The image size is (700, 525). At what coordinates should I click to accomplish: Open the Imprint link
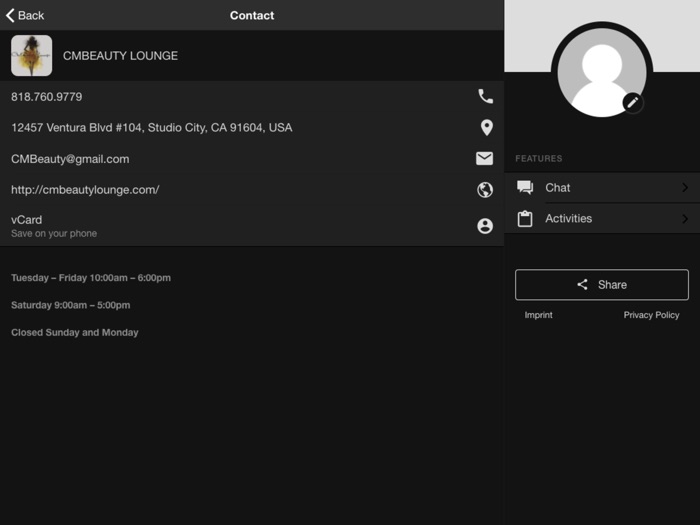pos(538,315)
